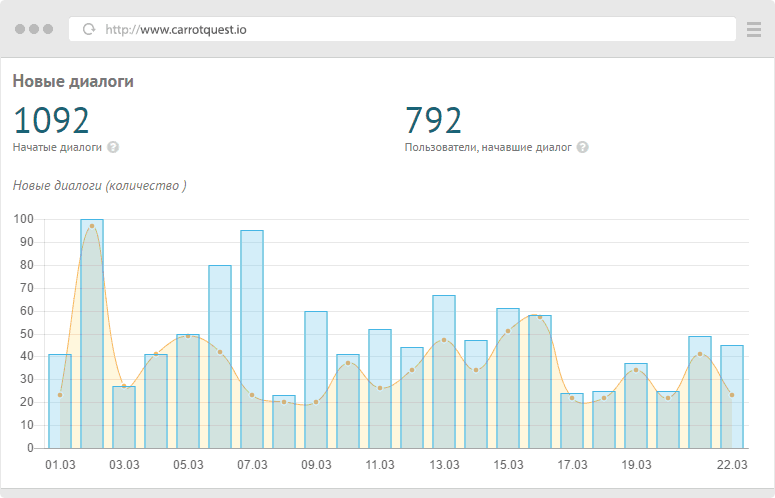Click the tallest bar reaching 100

(92, 333)
